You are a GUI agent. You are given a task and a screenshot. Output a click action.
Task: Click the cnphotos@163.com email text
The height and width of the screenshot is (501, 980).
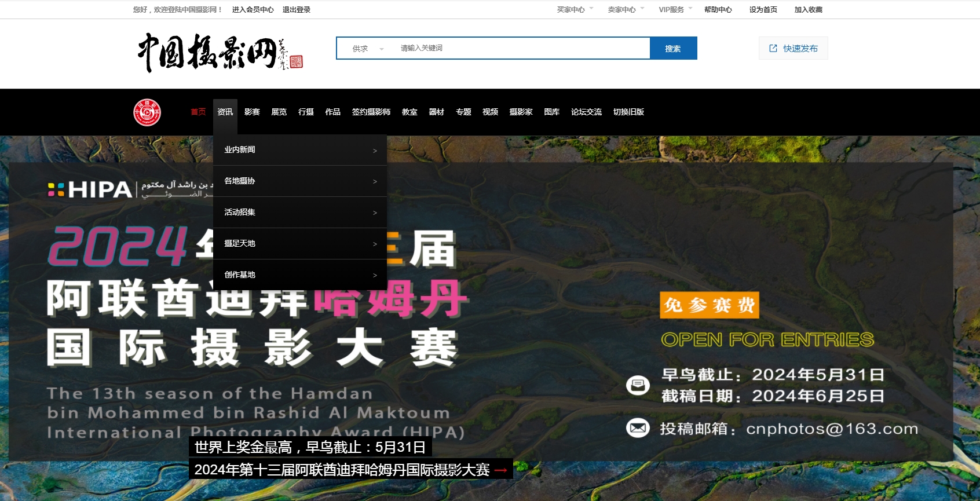click(x=832, y=429)
